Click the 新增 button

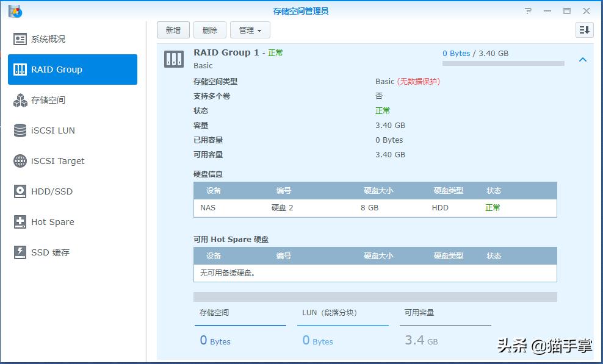point(173,29)
